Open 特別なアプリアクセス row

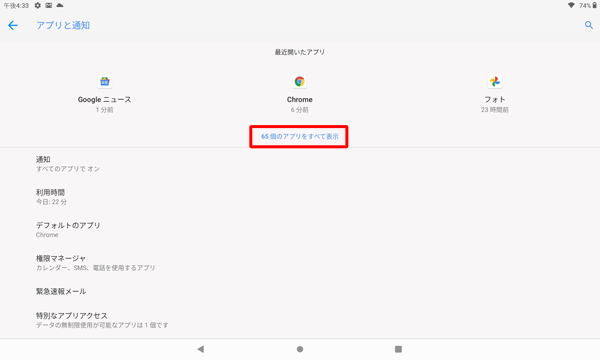[x=300, y=320]
